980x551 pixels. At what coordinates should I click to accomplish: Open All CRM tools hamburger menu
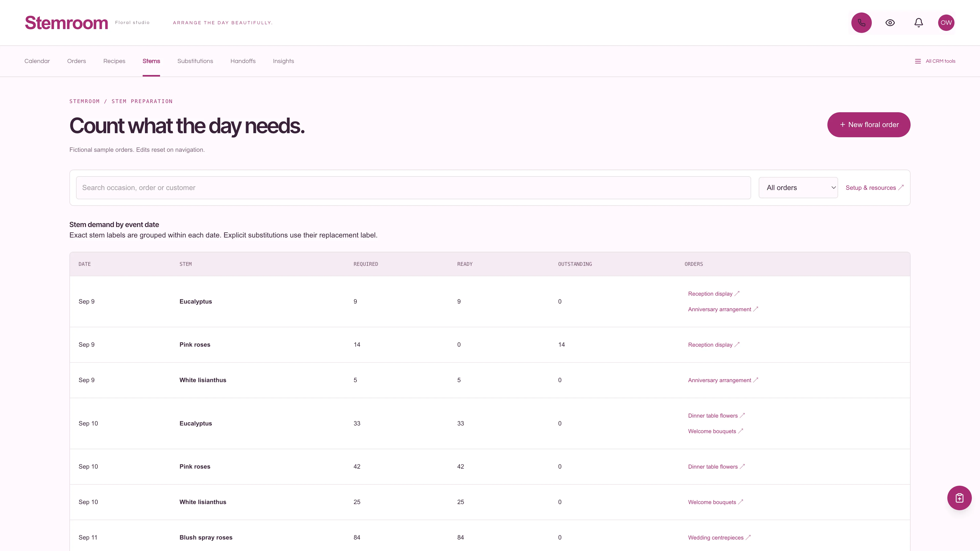click(x=935, y=61)
